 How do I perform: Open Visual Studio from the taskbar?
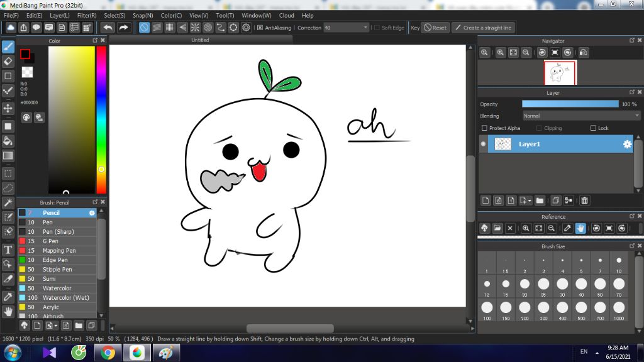coord(50,353)
